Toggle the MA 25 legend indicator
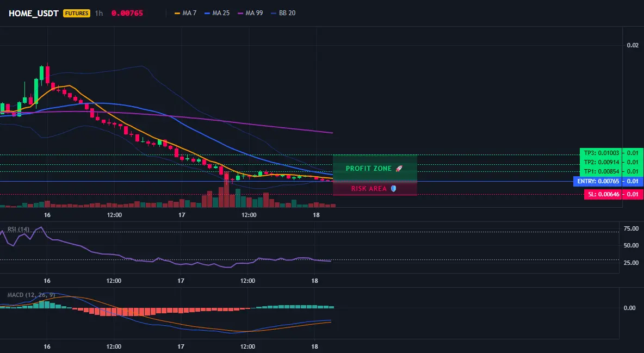The image size is (644, 353). 217,13
